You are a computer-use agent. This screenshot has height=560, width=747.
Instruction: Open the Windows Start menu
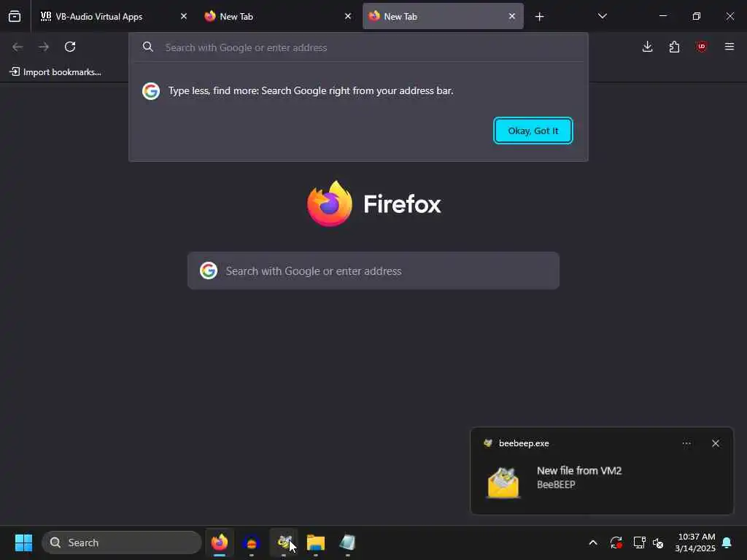point(23,542)
